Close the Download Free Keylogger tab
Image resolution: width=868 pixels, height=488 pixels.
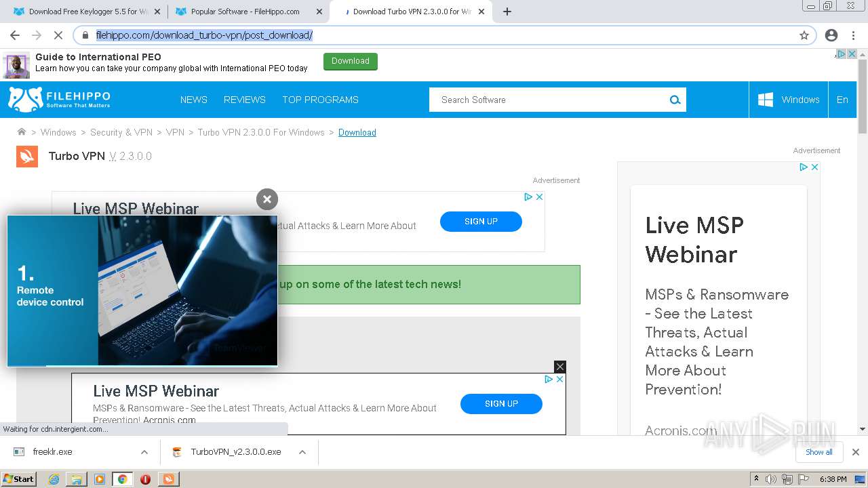tap(157, 12)
